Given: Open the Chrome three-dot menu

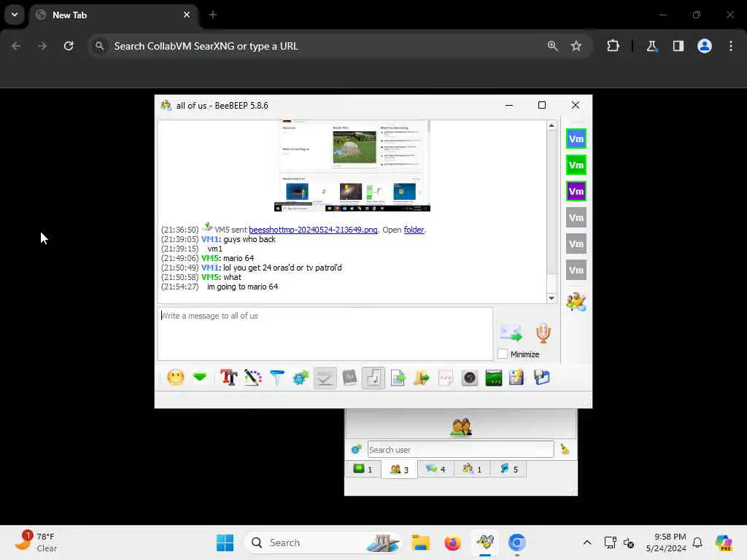Looking at the screenshot, I should click(x=731, y=46).
